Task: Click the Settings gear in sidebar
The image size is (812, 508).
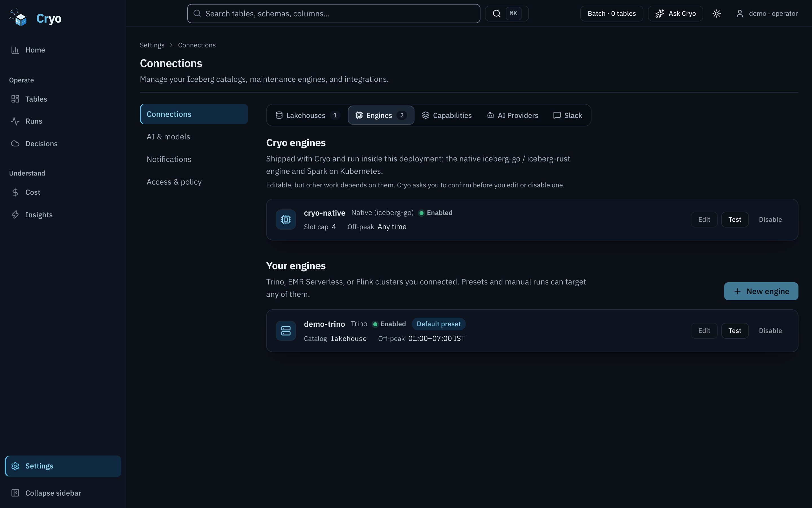Action: point(63,466)
